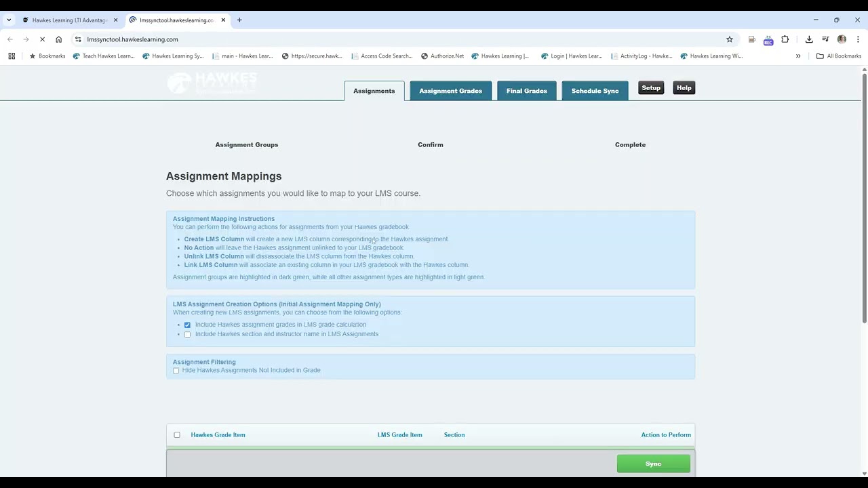Click the Setup button

(651, 88)
